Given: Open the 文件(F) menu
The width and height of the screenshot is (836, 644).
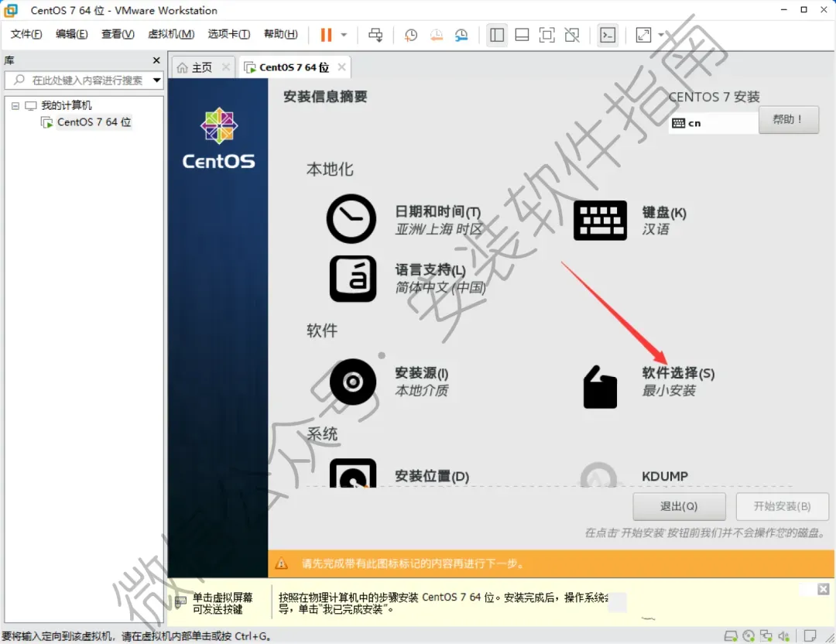Looking at the screenshot, I should point(26,34).
